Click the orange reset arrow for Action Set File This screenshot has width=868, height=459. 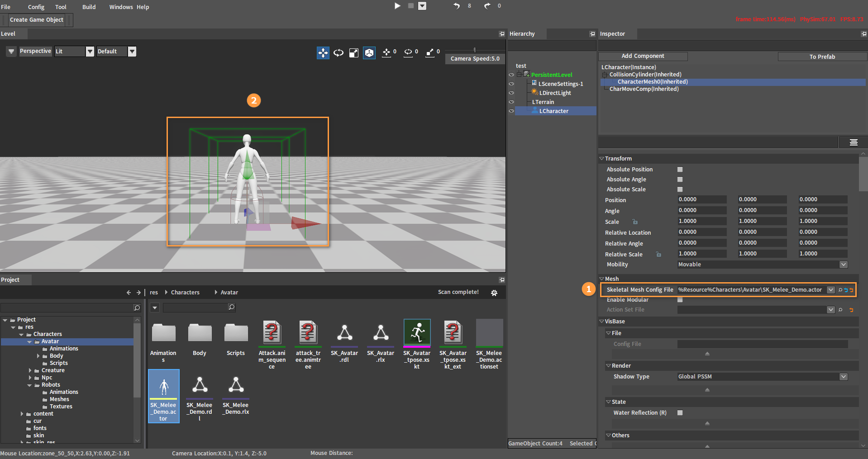pyautogui.click(x=851, y=310)
